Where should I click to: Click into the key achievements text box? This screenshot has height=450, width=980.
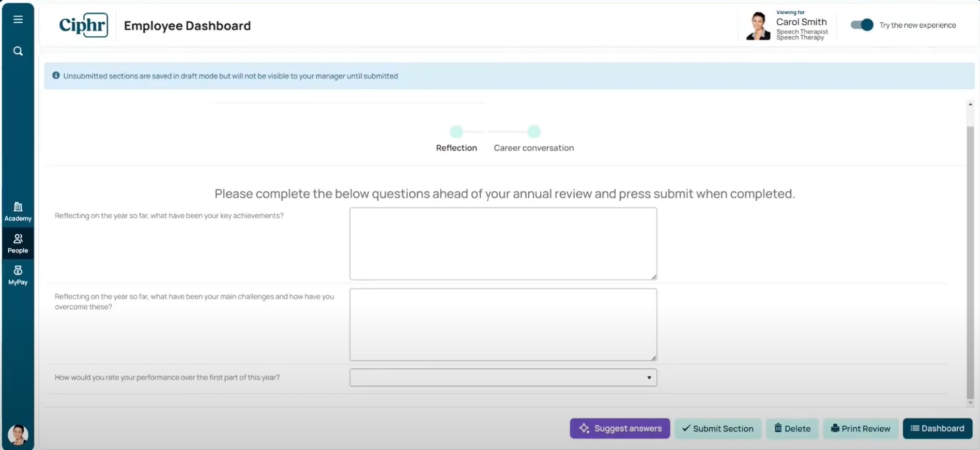503,244
